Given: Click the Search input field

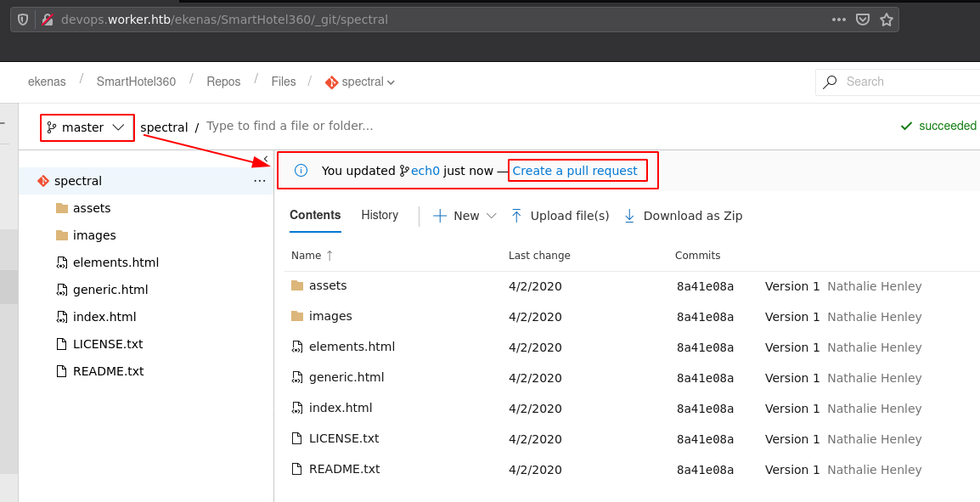Looking at the screenshot, I should (x=909, y=82).
